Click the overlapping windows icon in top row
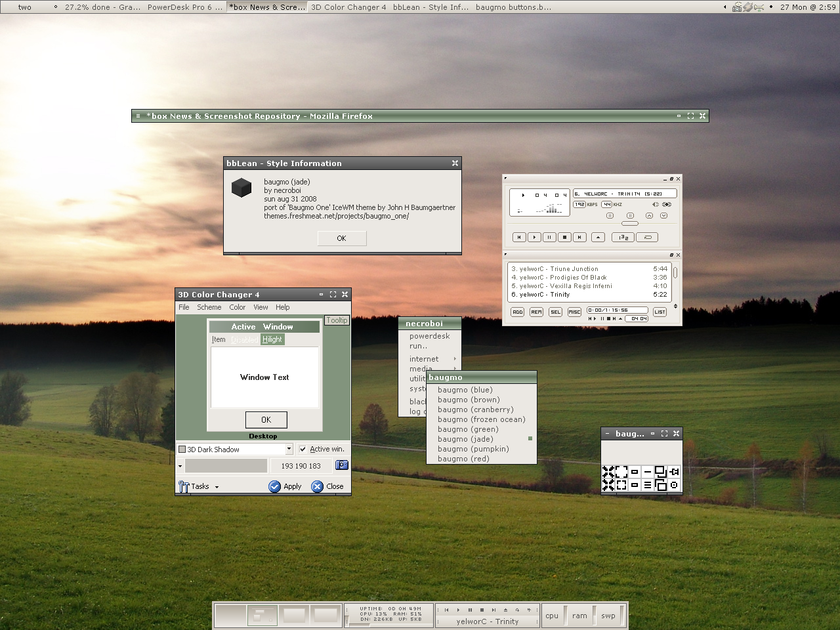The width and height of the screenshot is (840, 630). [661, 472]
